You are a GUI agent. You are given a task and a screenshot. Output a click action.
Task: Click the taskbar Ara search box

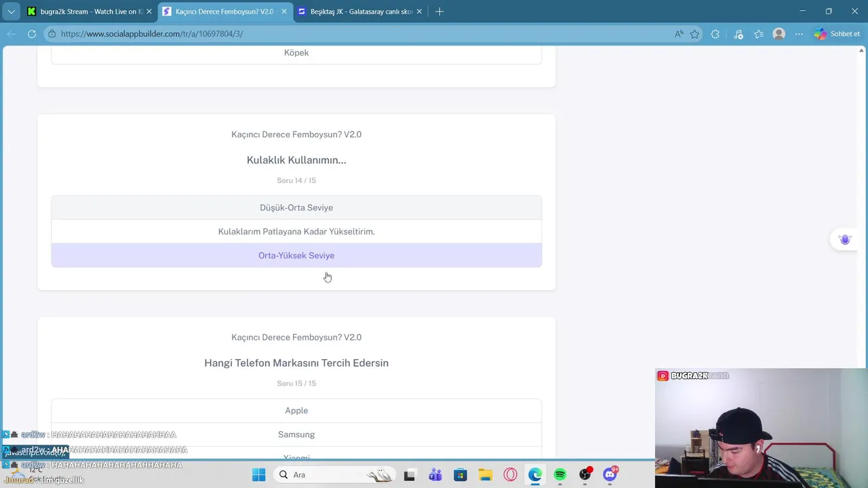click(x=335, y=475)
